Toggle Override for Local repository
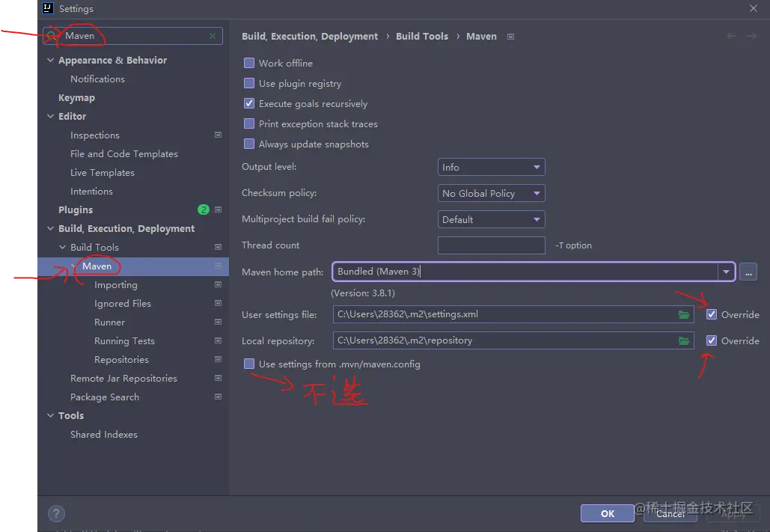This screenshot has height=532, width=770. point(711,340)
